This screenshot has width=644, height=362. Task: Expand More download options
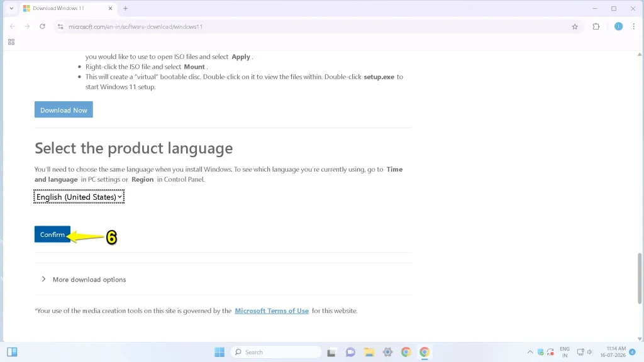coord(84,280)
